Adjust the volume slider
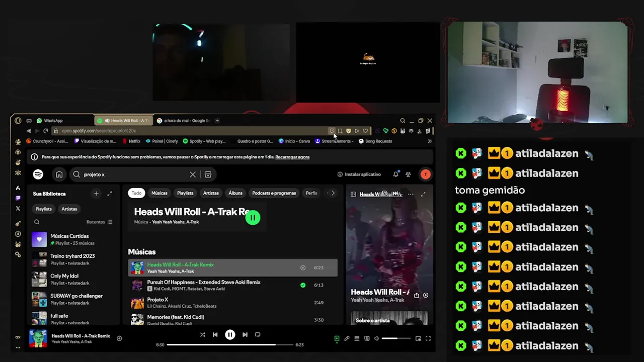Screen dimensions: 644x362 (x=396, y=339)
